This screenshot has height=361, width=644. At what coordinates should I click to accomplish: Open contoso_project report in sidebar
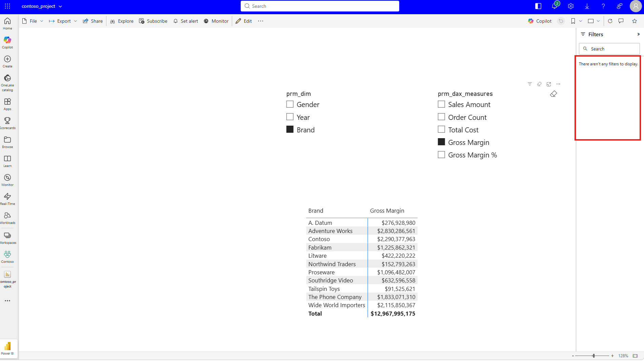tap(7, 279)
